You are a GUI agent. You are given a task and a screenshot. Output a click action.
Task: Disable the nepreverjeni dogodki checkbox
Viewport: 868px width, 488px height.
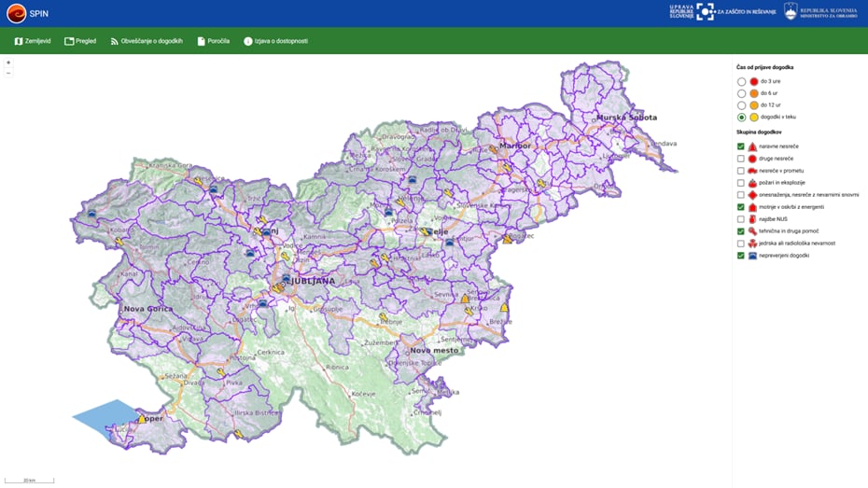click(x=741, y=255)
